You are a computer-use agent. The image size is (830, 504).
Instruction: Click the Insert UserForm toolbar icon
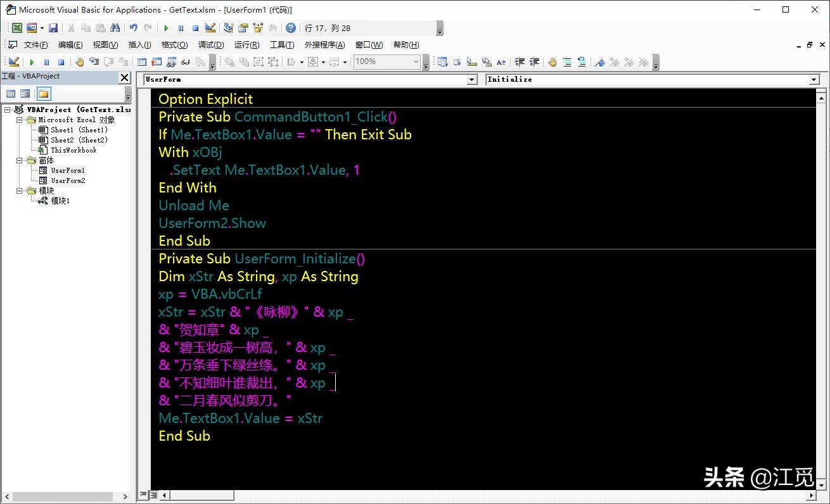pyautogui.click(x=31, y=28)
